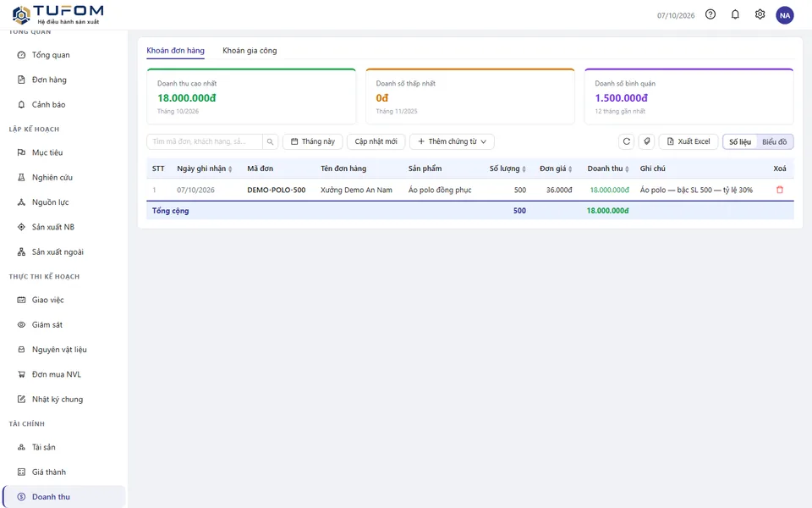
Task: Open Đơn hàng in the sidebar
Action: coord(63,80)
